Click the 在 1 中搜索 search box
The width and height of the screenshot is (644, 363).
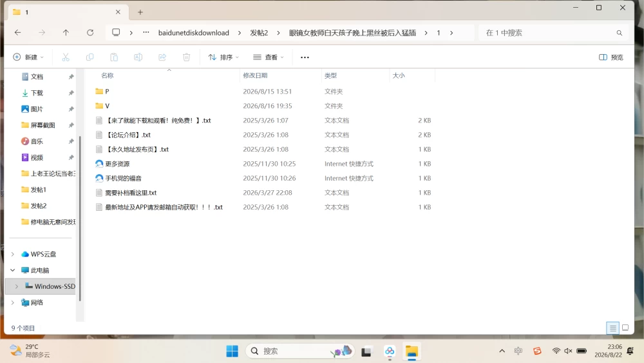pos(550,33)
